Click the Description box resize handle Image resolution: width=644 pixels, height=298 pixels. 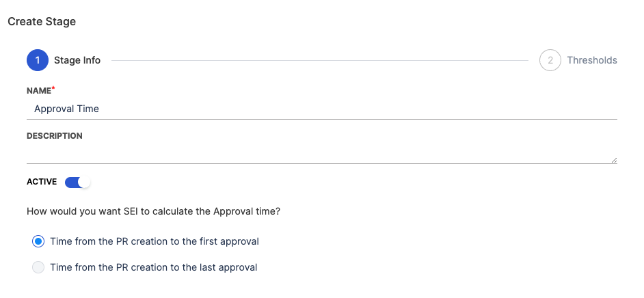click(x=614, y=160)
